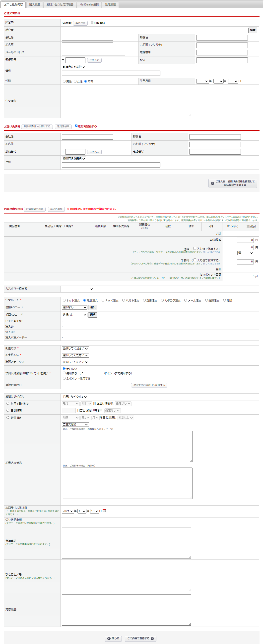
Task: Expand the カスタマー担当者 dropdown
Action: [78, 289]
